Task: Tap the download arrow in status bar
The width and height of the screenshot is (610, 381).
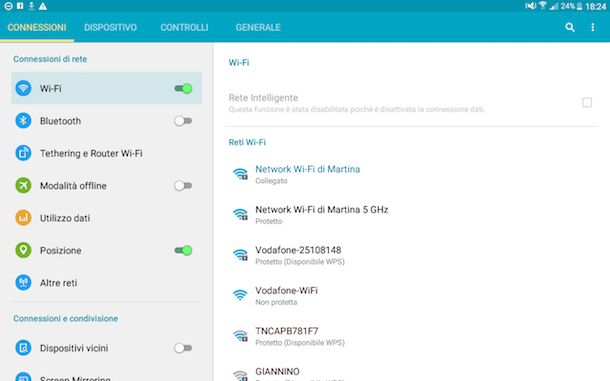Action: click(x=31, y=6)
